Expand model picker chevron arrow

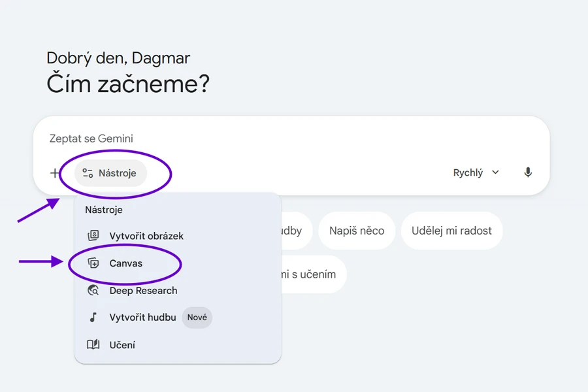[495, 172]
